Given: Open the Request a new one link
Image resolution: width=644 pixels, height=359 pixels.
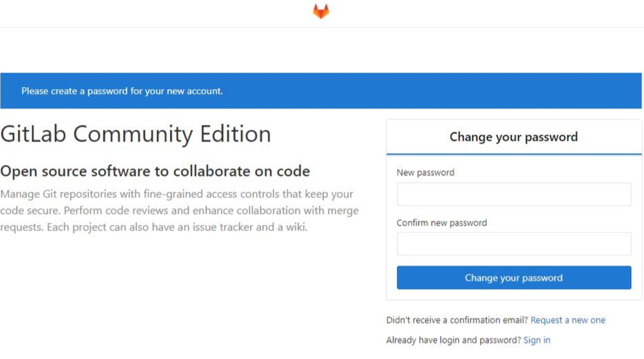Looking at the screenshot, I should (568, 320).
